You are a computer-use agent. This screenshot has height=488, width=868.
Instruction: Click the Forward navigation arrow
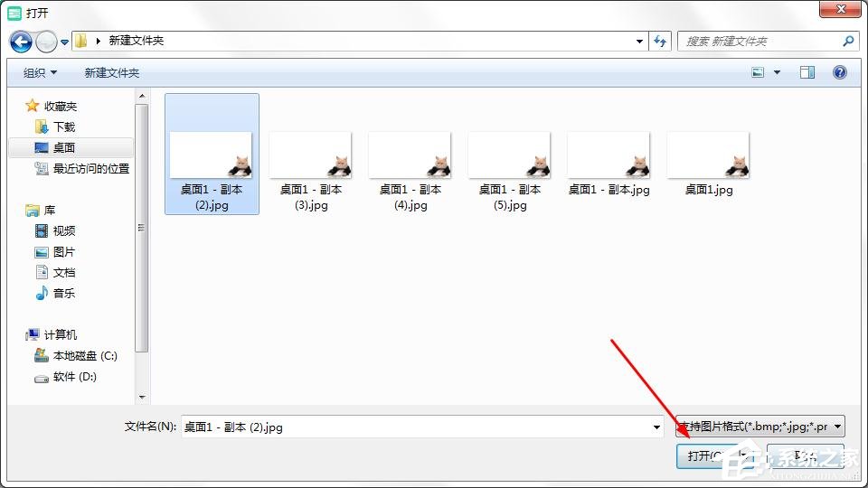[46, 42]
